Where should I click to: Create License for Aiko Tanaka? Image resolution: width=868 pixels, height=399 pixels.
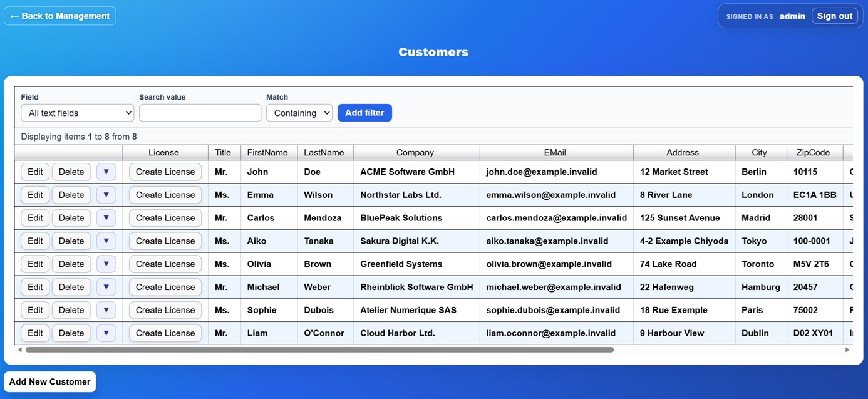tap(165, 241)
